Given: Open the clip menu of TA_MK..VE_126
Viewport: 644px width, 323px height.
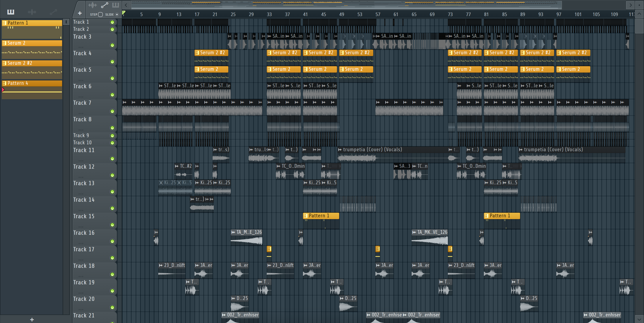Looking at the screenshot, I should point(414,232).
